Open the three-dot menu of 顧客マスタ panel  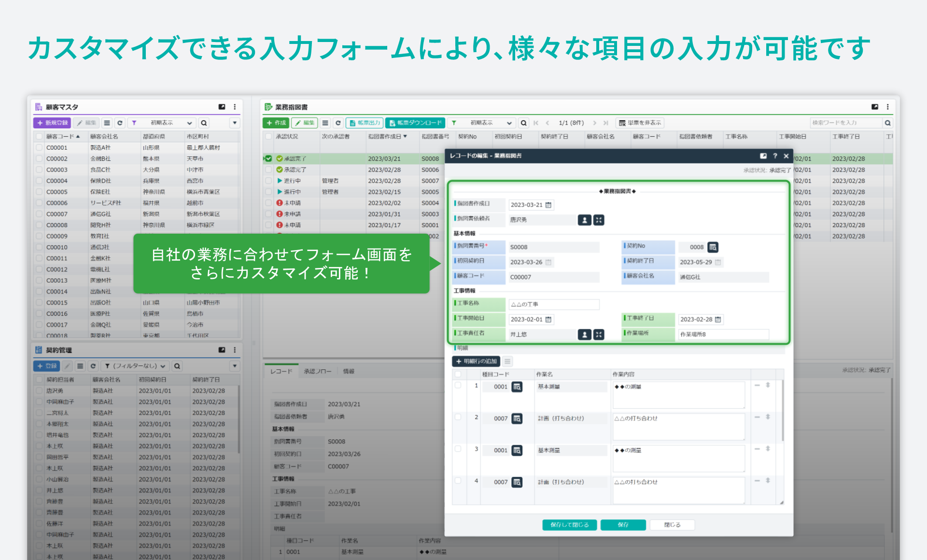point(235,107)
